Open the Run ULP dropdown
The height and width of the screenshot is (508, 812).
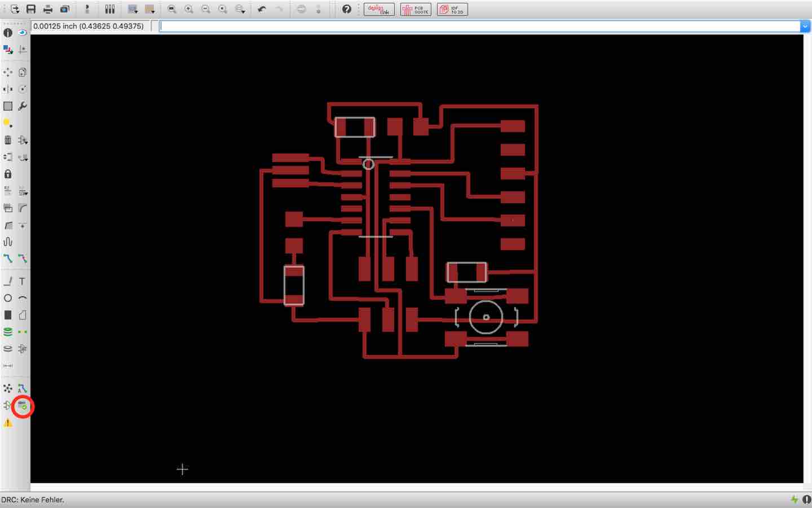click(150, 9)
